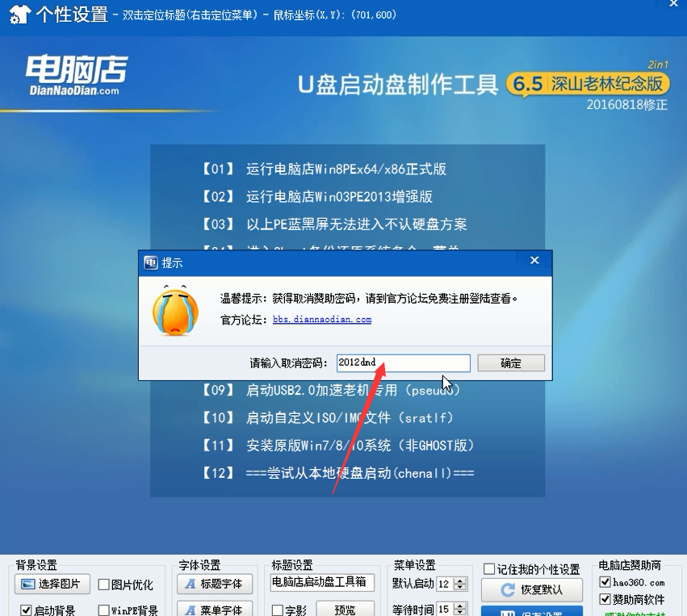Click the crying emoji face icon
This screenshot has width=687, height=616.
175,310
